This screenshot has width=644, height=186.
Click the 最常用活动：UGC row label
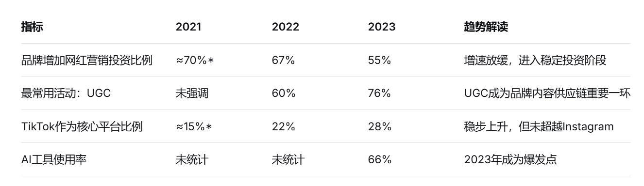(66, 93)
